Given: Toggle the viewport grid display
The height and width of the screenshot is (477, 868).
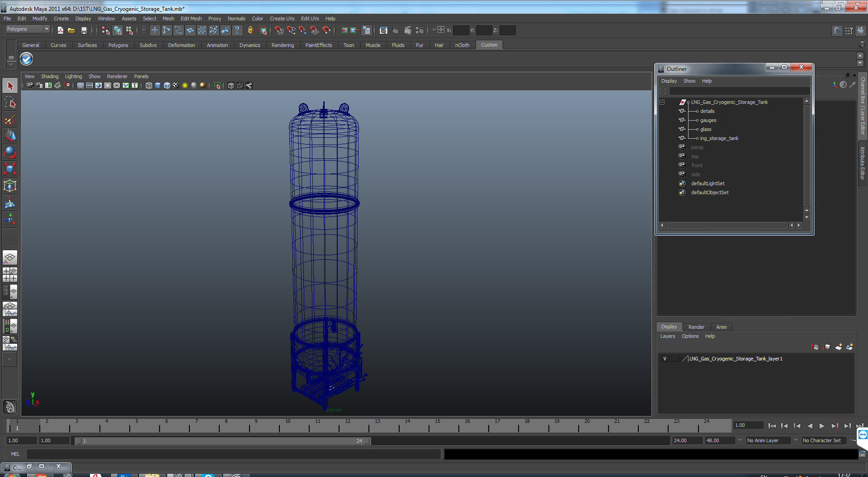Looking at the screenshot, I should (80, 85).
